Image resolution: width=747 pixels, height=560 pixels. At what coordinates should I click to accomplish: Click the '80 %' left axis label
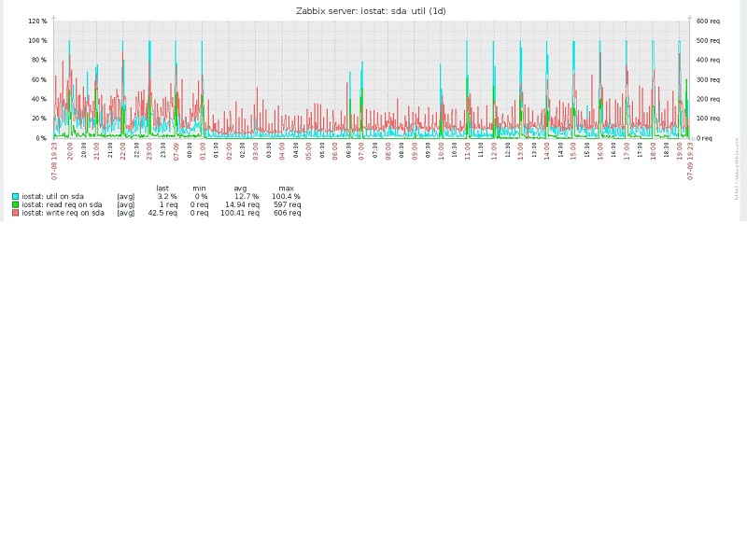click(x=39, y=60)
